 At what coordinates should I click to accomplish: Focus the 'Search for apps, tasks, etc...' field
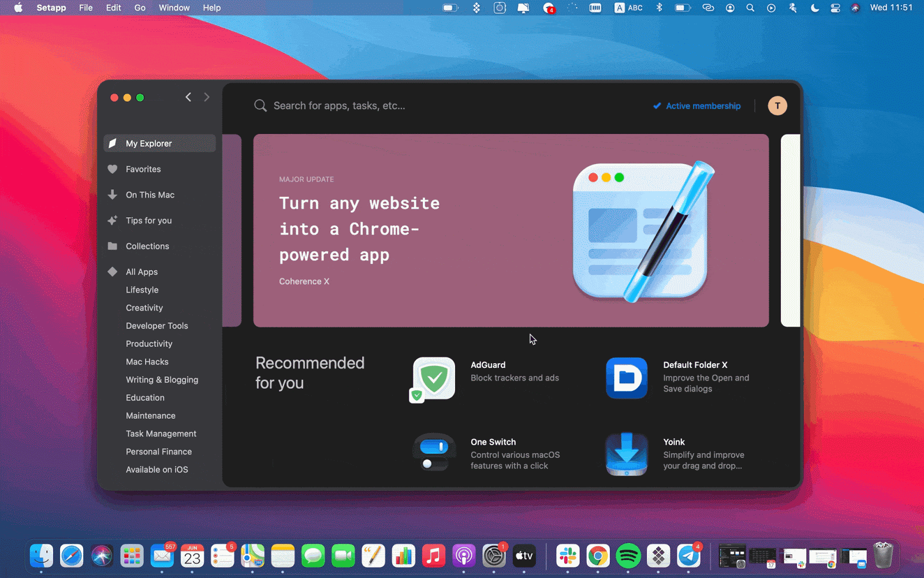tap(339, 106)
